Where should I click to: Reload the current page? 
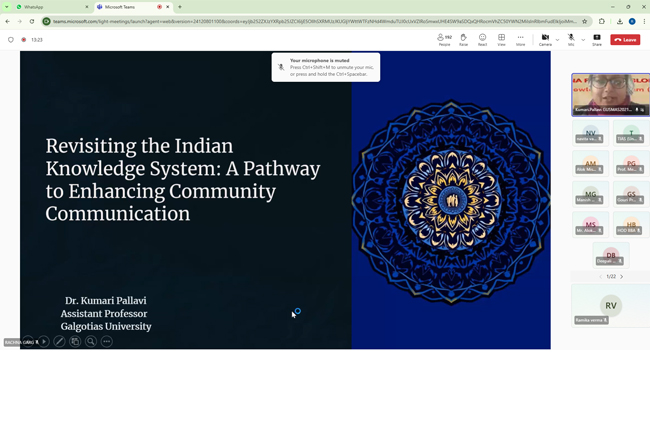[x=32, y=22]
